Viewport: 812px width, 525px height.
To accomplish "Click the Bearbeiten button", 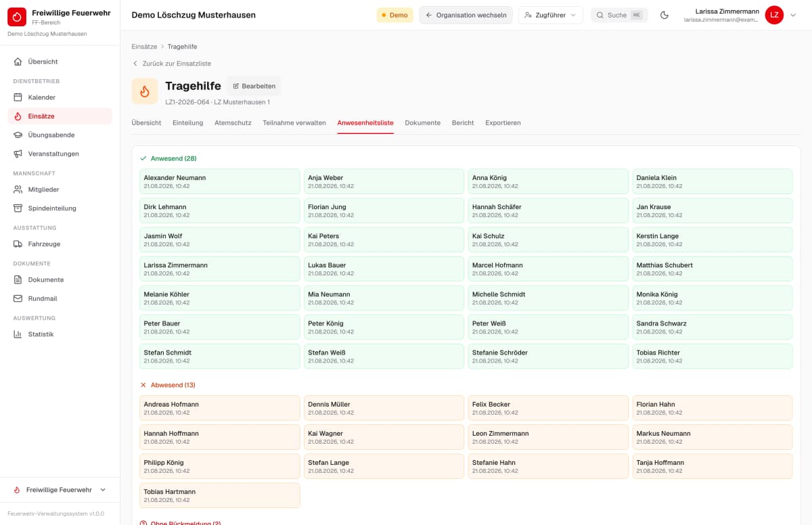I will [x=254, y=86].
